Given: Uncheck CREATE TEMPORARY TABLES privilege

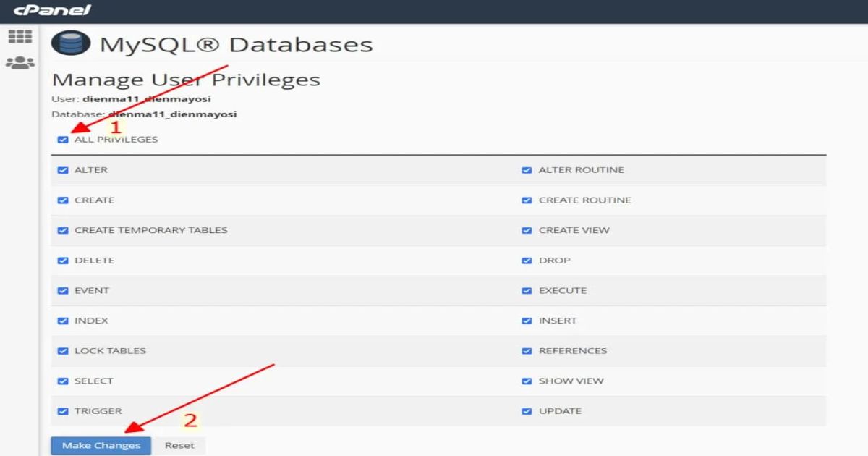Looking at the screenshot, I should click(x=63, y=231).
